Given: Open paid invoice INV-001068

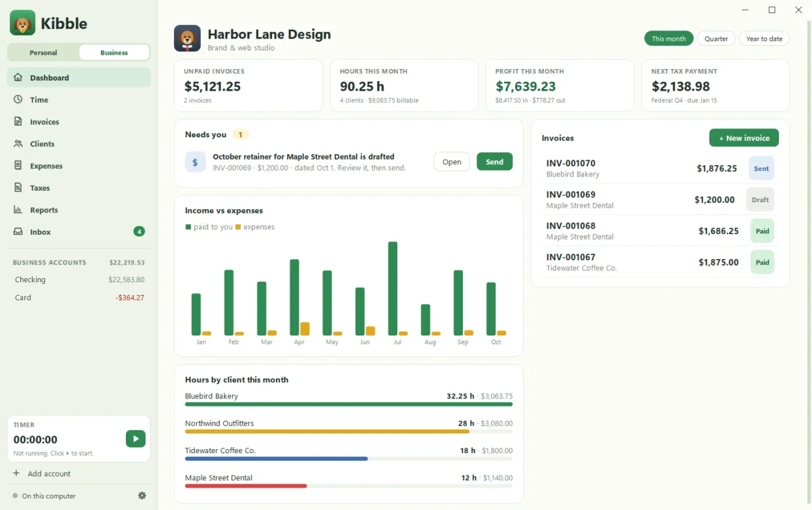Looking at the screenshot, I should click(660, 231).
